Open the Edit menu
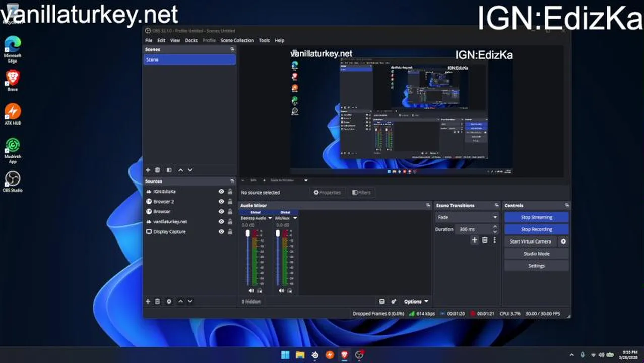Screen dimensions: 644x363 click(161, 40)
